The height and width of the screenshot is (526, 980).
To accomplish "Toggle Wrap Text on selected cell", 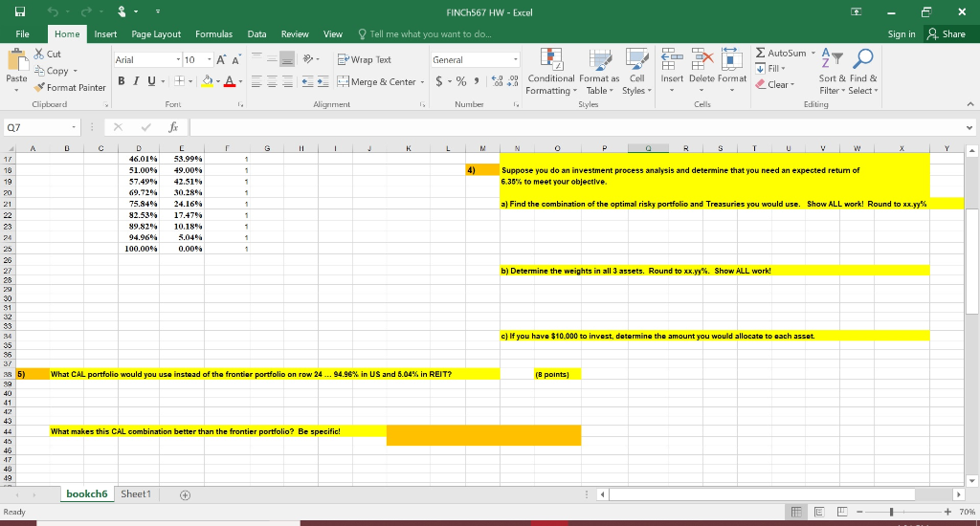I will pyautogui.click(x=365, y=59).
